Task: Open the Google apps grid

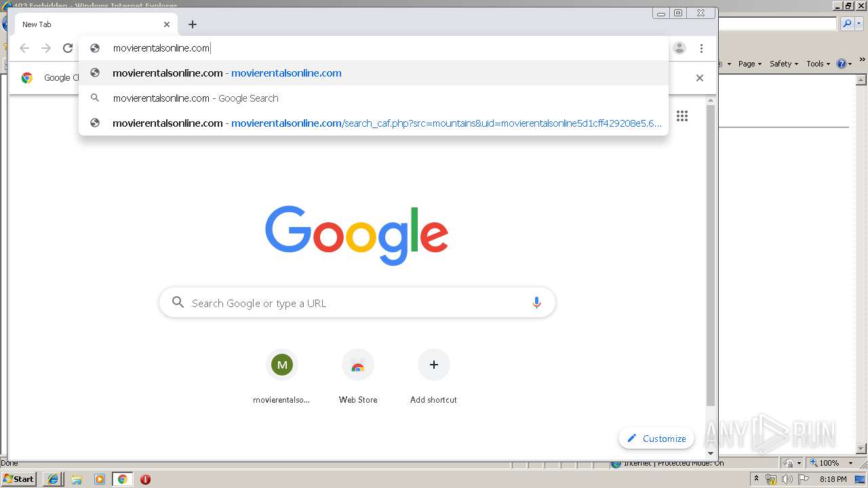Action: [x=682, y=116]
